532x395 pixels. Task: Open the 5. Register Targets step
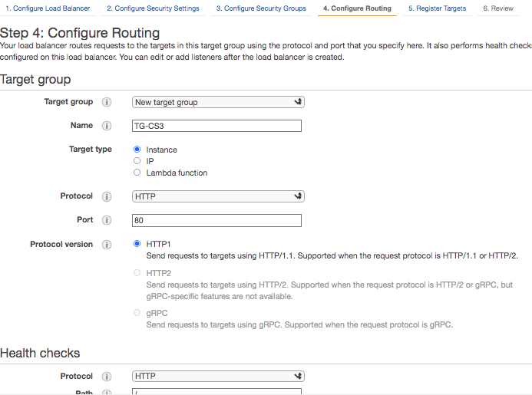437,8
